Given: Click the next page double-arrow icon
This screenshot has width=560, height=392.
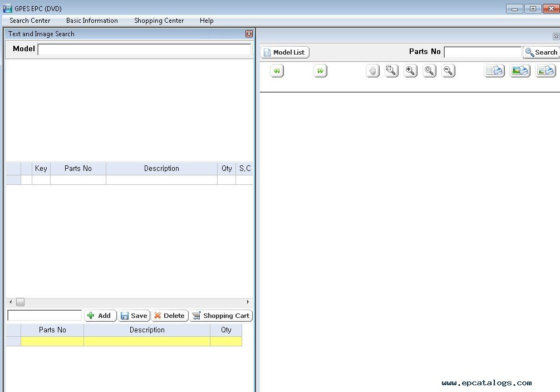Looking at the screenshot, I should pyautogui.click(x=320, y=71).
